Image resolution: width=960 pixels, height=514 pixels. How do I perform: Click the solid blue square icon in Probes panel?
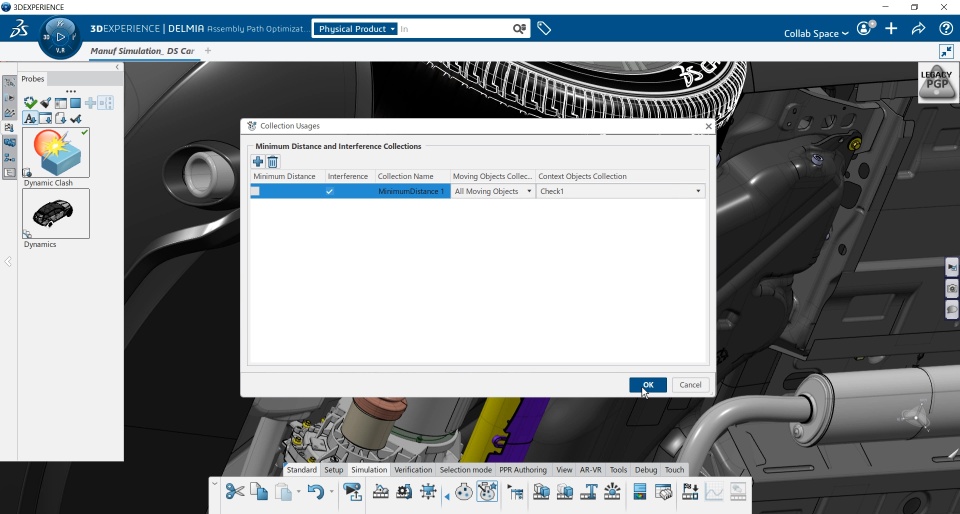pos(75,103)
